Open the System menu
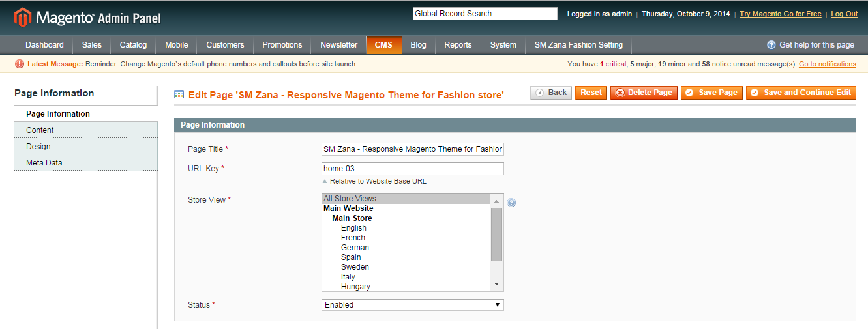This screenshot has height=329, width=868. (503, 45)
